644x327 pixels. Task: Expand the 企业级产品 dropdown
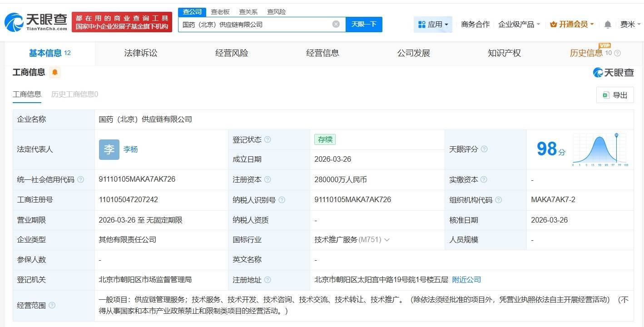click(519, 25)
